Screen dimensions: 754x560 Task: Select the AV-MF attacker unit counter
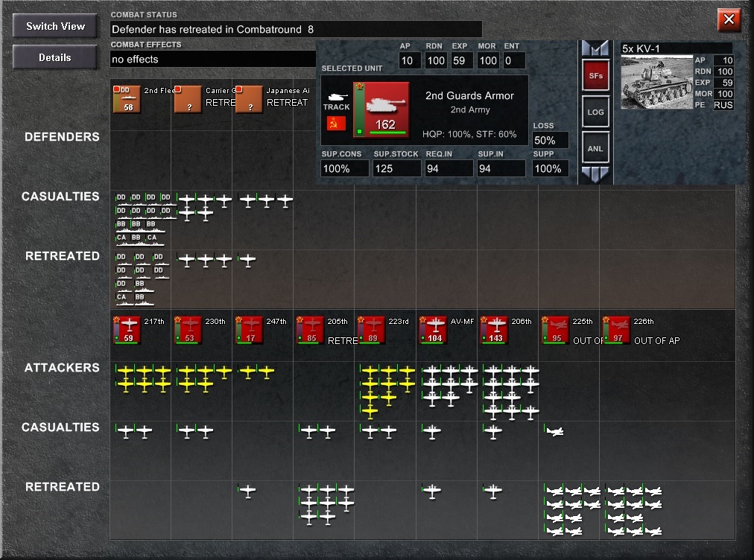432,330
